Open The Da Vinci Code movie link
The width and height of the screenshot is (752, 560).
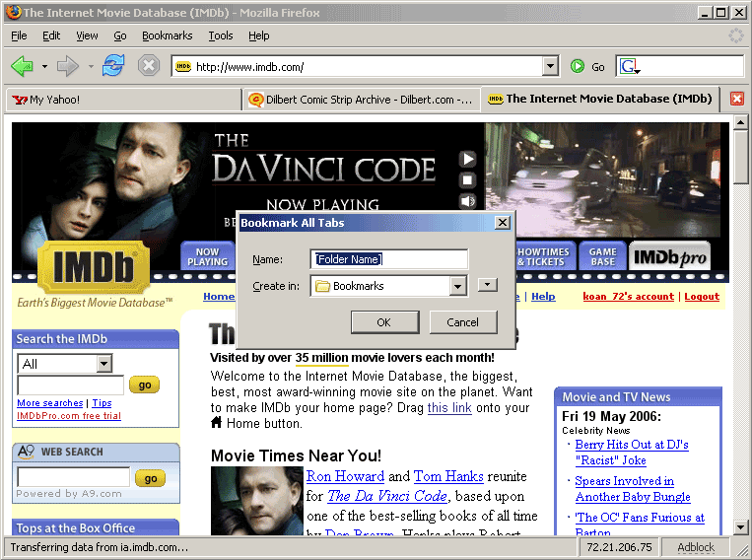[x=387, y=496]
